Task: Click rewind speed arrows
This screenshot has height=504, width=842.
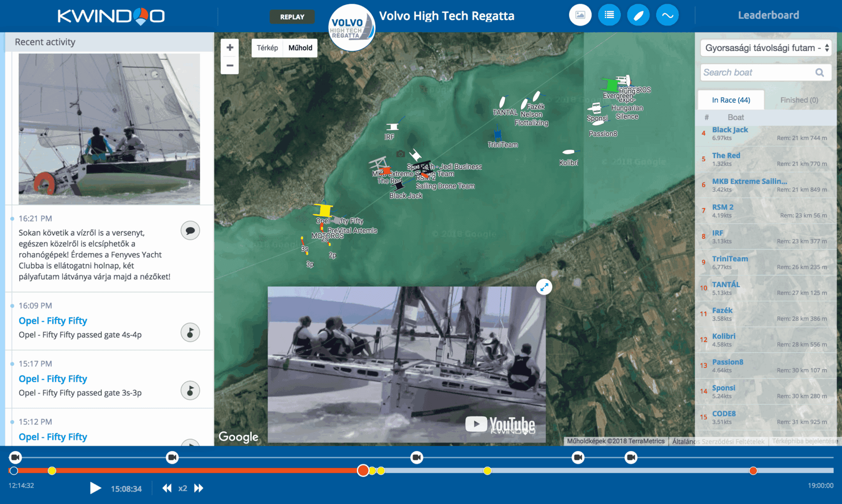Action: point(167,488)
